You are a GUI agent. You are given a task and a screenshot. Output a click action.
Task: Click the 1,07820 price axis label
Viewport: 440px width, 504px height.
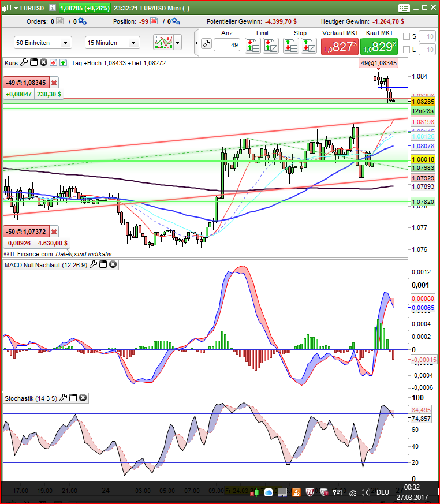(423, 202)
